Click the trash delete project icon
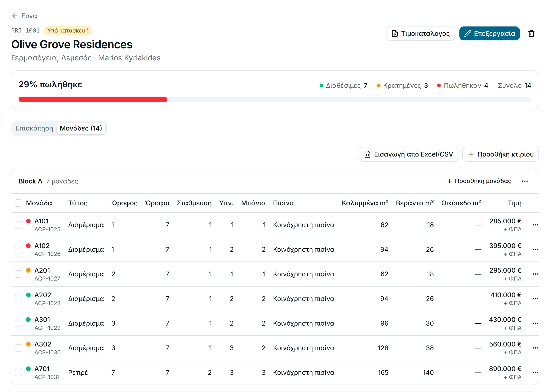The width and height of the screenshot is (550, 392). pos(531,33)
